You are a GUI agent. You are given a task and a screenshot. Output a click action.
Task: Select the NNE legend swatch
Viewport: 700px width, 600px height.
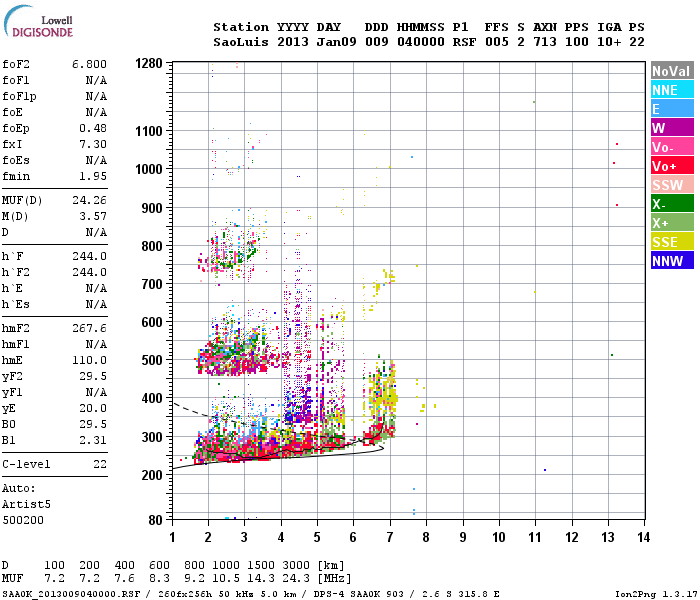pyautogui.click(x=672, y=90)
